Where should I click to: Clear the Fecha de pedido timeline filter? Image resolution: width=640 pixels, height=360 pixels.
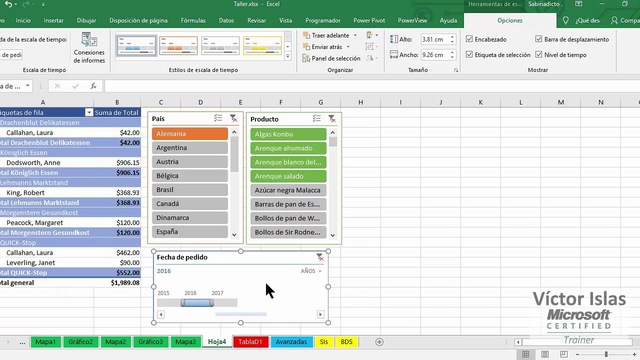(x=320, y=257)
